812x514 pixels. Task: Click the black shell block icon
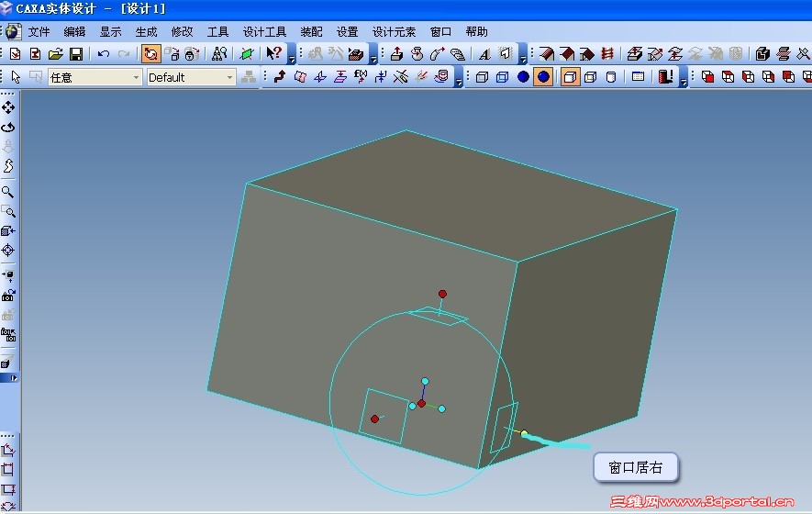[762, 54]
